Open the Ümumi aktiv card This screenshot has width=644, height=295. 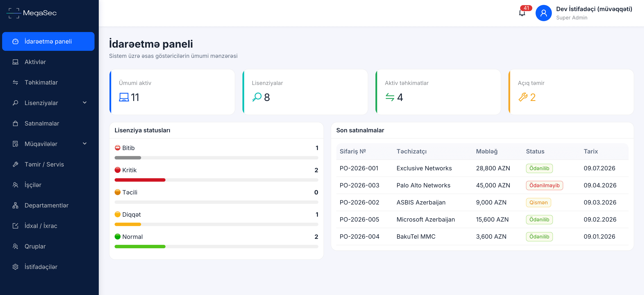pyautogui.click(x=172, y=92)
